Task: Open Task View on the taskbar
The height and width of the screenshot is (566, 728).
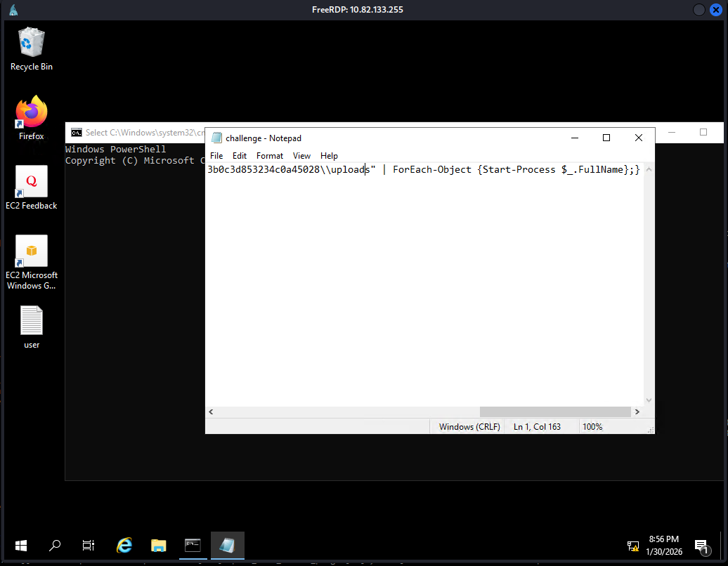Action: tap(89, 545)
